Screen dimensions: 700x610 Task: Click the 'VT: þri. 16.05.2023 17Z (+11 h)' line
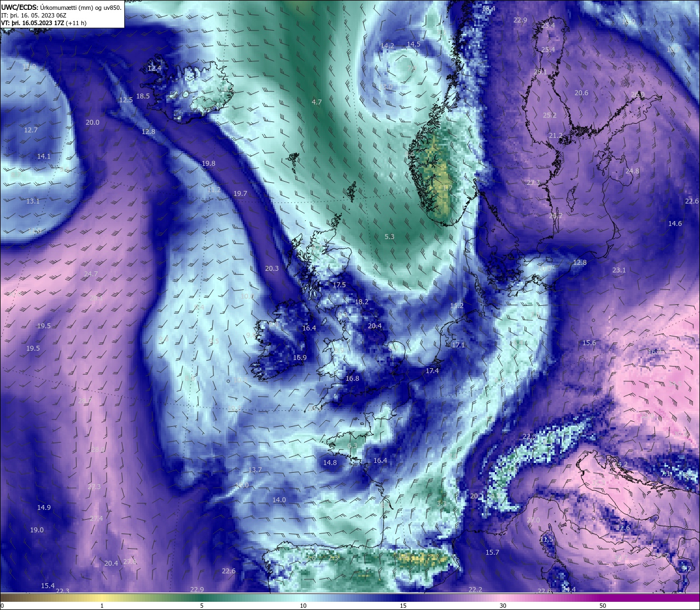tap(44, 23)
